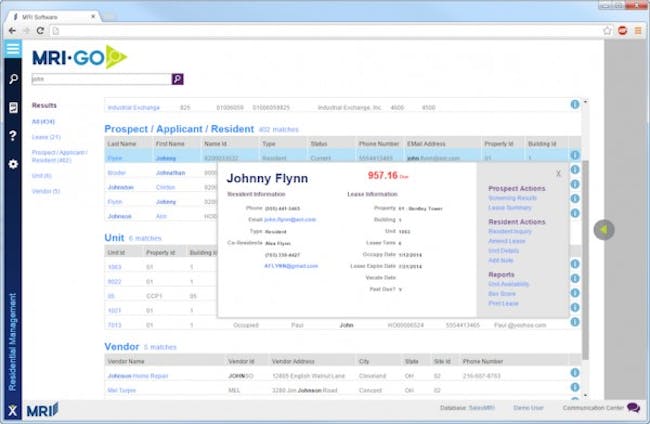This screenshot has width=650, height=424.
Task: Open the Communication Center chat icon
Action: [633, 408]
